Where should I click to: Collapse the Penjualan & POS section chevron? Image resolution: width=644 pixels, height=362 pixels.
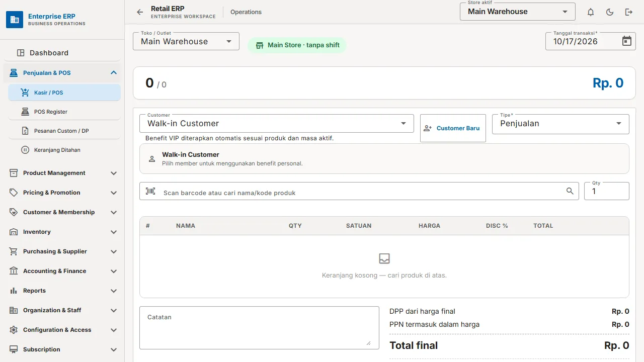click(114, 73)
